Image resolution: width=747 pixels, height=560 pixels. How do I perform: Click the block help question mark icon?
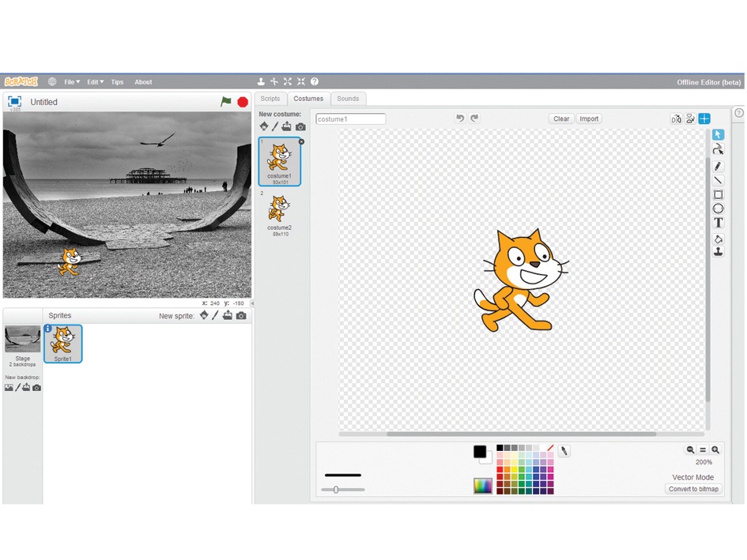[x=315, y=81]
